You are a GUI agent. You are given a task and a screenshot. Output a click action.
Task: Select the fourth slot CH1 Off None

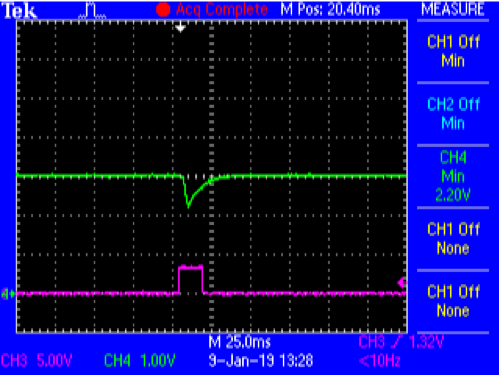tap(453, 239)
